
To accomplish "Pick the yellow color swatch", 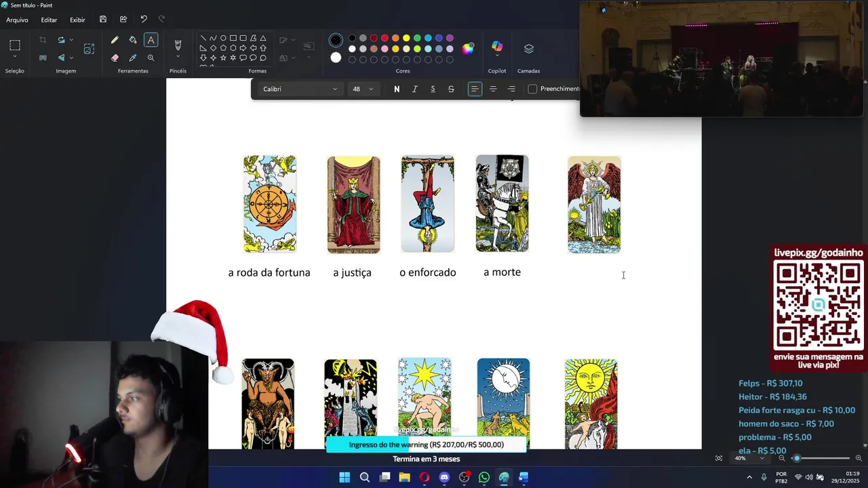I will 406,38.
